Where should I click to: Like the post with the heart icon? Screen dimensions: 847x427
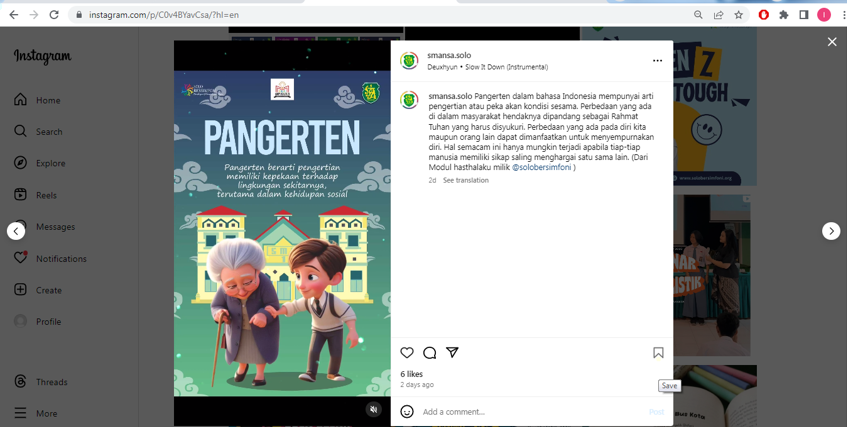pos(407,353)
